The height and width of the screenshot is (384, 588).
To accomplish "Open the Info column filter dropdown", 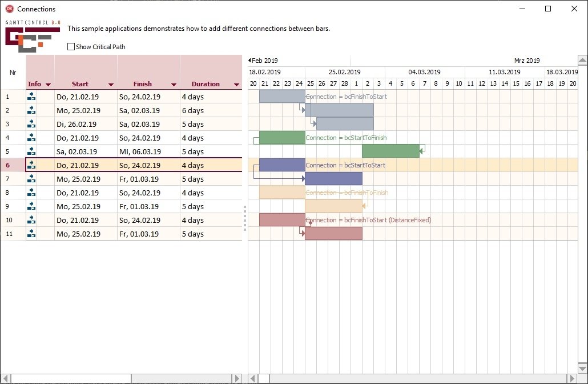I will click(48, 85).
